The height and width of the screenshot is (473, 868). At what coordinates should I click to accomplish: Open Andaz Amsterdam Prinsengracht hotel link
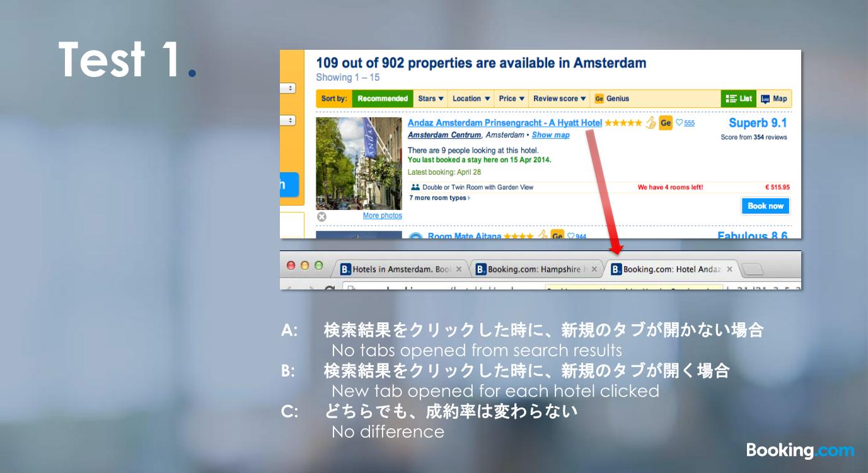[x=505, y=123]
